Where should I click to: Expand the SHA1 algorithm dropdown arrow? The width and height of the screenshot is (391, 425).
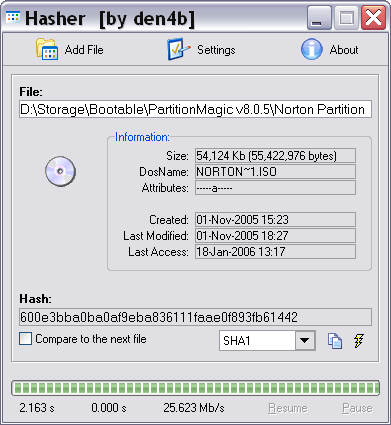coord(305,341)
